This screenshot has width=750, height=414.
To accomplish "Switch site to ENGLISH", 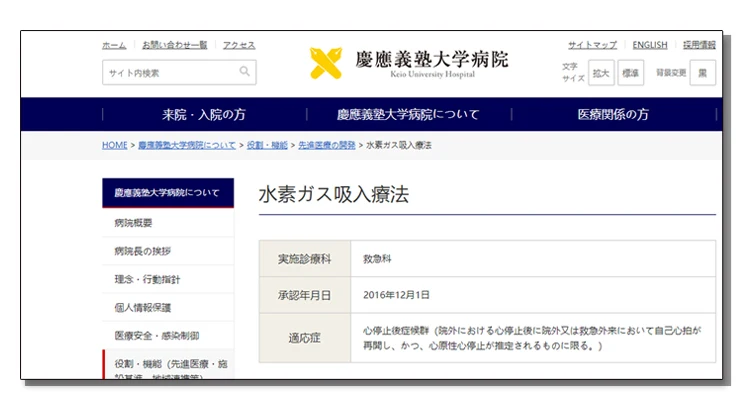I will click(650, 45).
